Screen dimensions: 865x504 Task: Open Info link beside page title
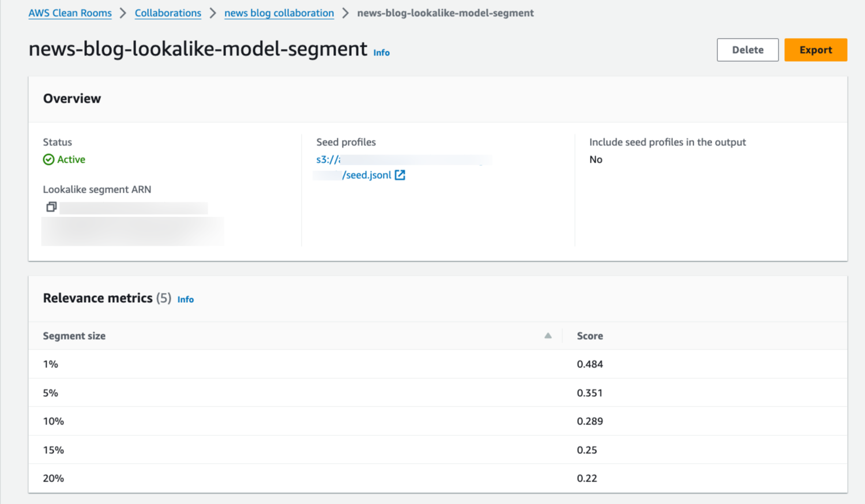[x=381, y=52]
